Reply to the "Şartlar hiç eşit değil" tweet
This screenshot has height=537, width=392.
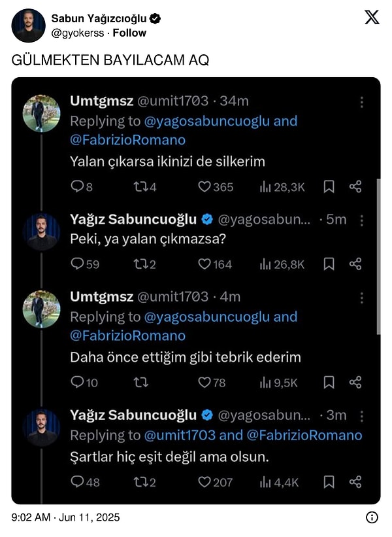coord(77,482)
